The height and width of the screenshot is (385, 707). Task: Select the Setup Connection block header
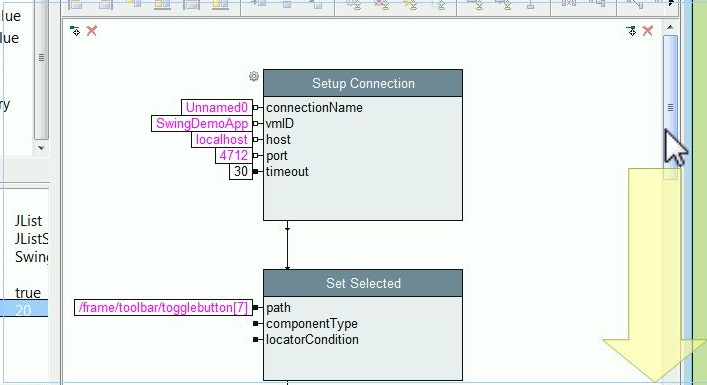pyautogui.click(x=363, y=83)
